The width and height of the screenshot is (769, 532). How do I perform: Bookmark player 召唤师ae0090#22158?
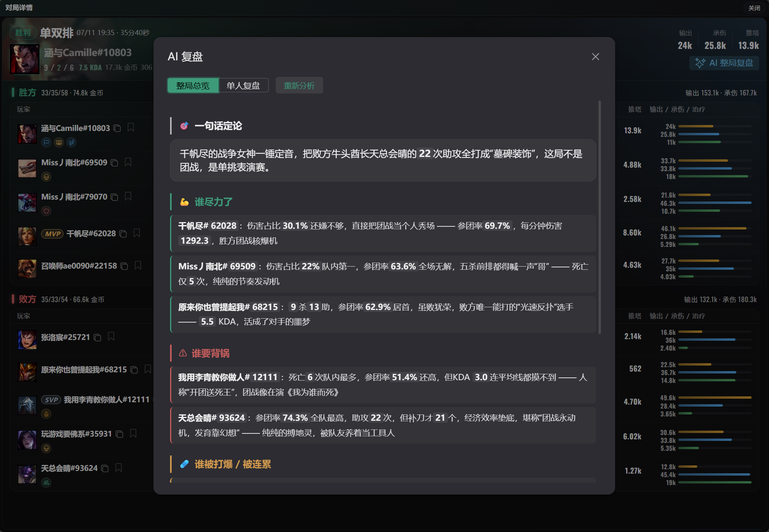click(138, 265)
